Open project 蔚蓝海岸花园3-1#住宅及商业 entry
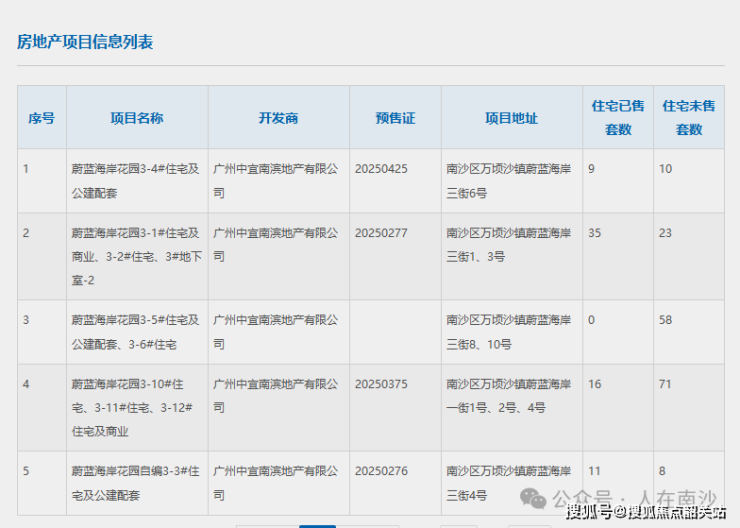The height and width of the screenshot is (528, 740). click(135, 256)
